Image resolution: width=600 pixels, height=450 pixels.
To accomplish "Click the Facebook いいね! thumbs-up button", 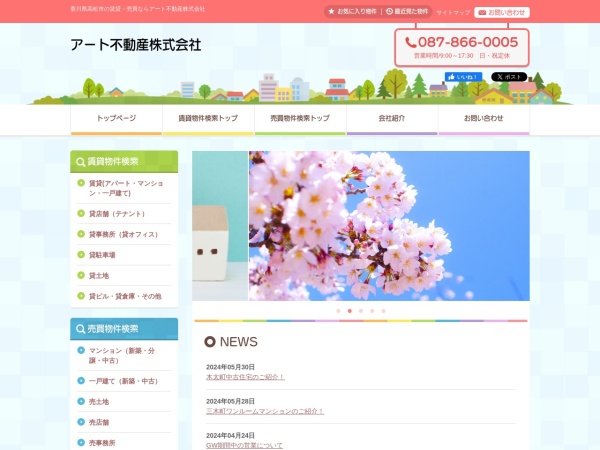I will click(463, 77).
